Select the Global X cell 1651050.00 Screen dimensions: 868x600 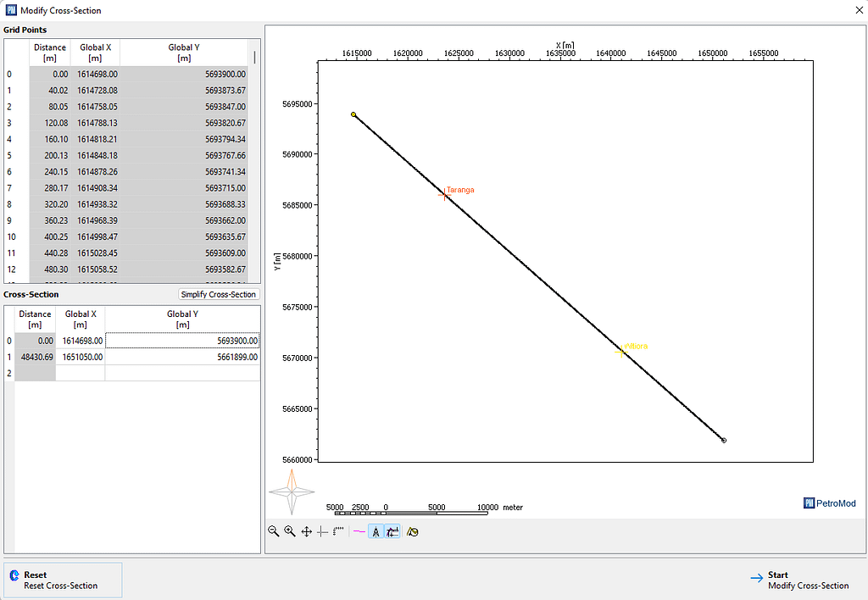tap(81, 357)
